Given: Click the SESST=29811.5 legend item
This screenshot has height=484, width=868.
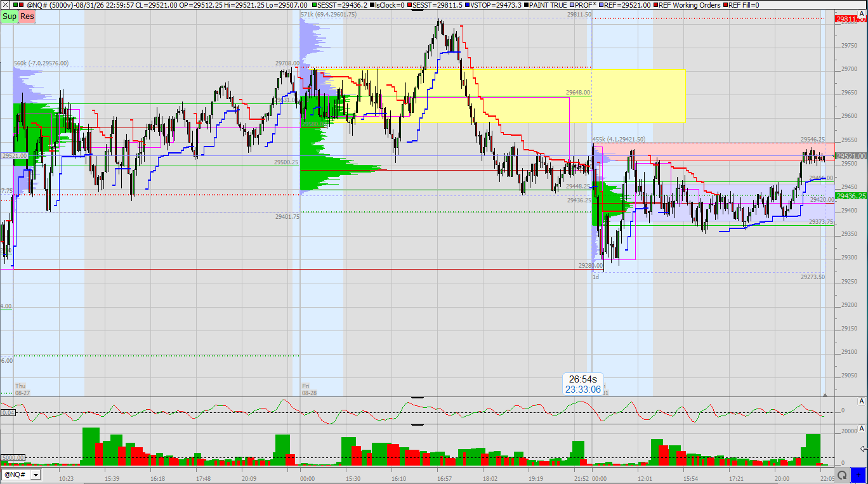Looking at the screenshot, I should (434, 5).
